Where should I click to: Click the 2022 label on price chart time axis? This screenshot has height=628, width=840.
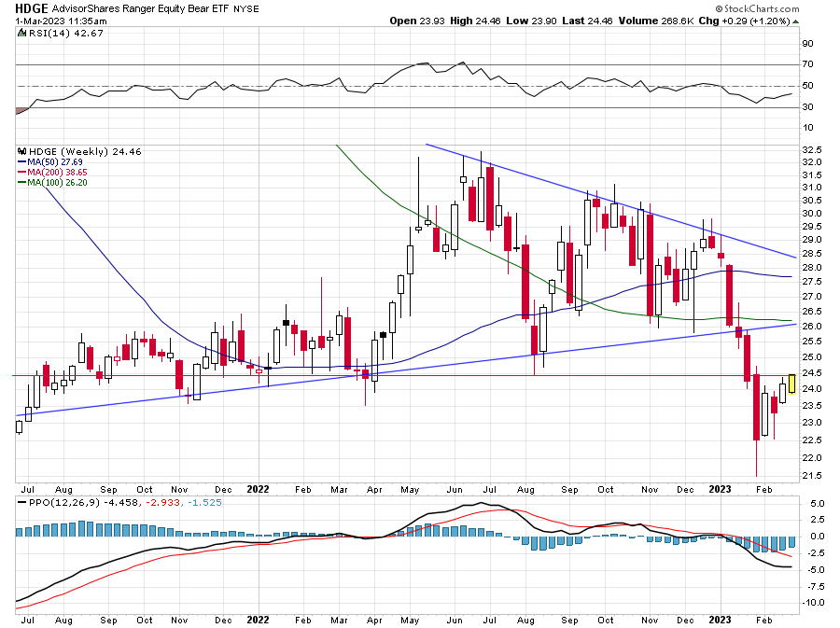pyautogui.click(x=258, y=489)
